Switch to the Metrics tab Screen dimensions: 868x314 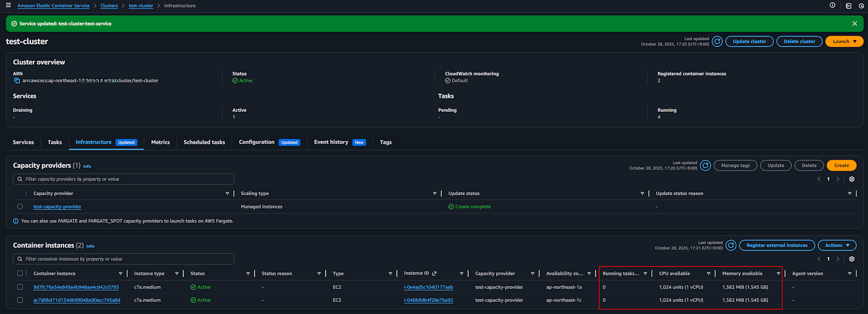[x=160, y=142]
